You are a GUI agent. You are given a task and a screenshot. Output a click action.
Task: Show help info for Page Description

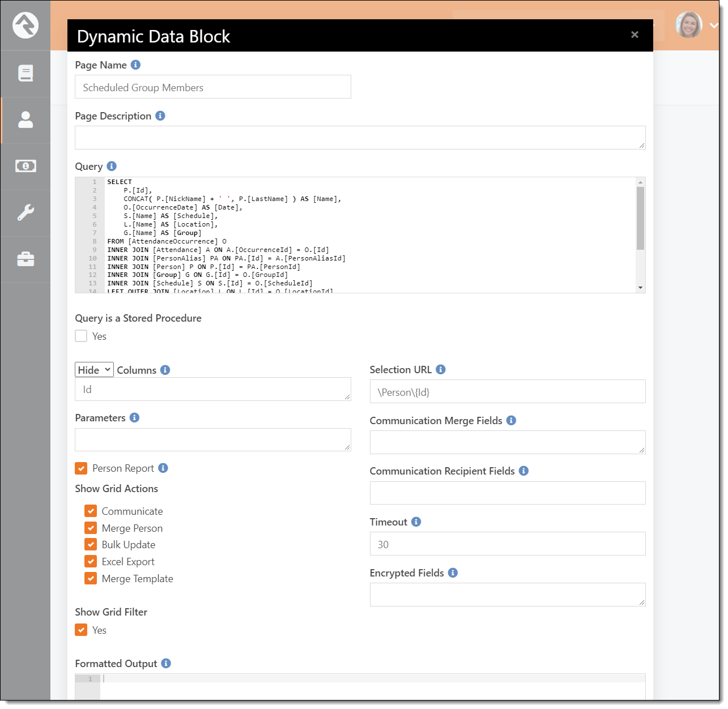pyautogui.click(x=160, y=116)
